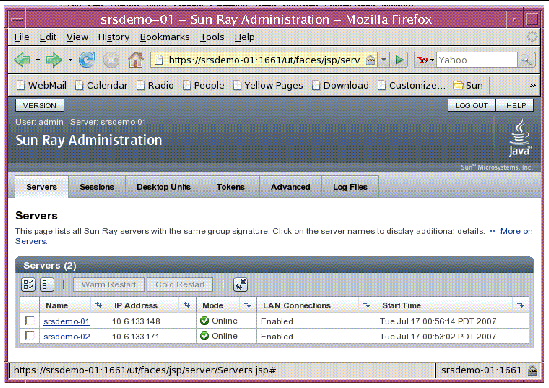Open the srsdemo-01 server link
Image resolution: width=549 pixels, height=388 pixels.
(67, 321)
